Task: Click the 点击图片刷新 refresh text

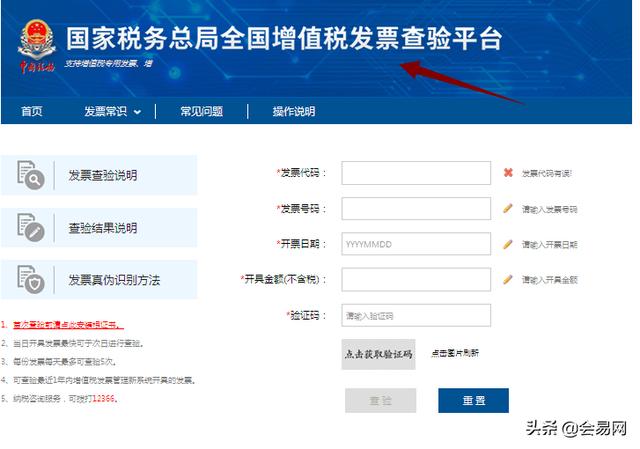Action: [x=455, y=353]
